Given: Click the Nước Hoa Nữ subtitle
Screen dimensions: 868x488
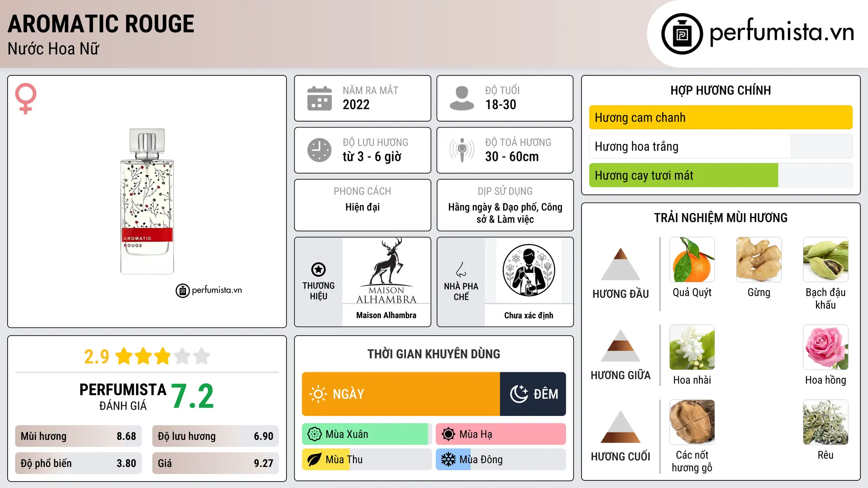Looking at the screenshot, I should point(53,49).
